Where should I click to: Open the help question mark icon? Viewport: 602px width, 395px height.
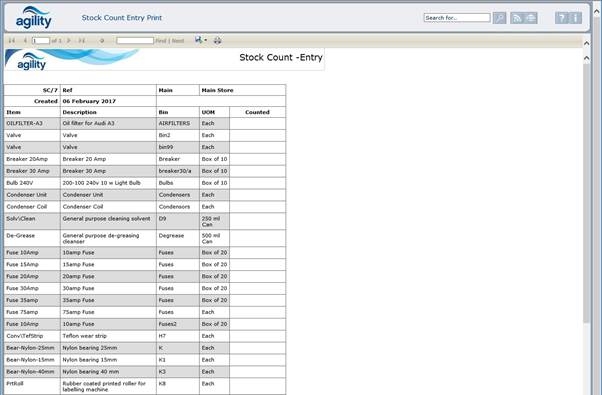coord(562,18)
